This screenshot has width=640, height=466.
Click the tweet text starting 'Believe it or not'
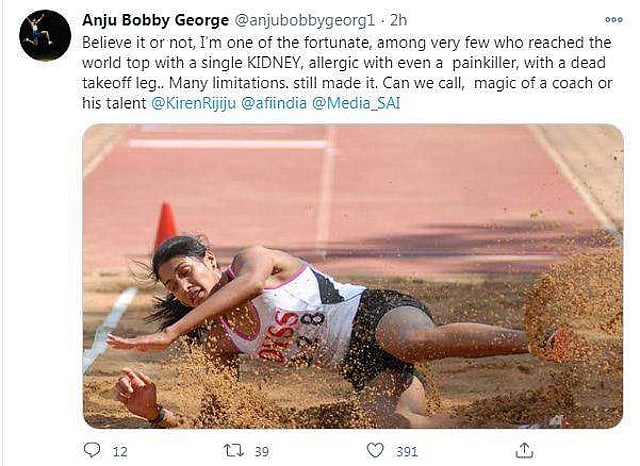[x=347, y=73]
